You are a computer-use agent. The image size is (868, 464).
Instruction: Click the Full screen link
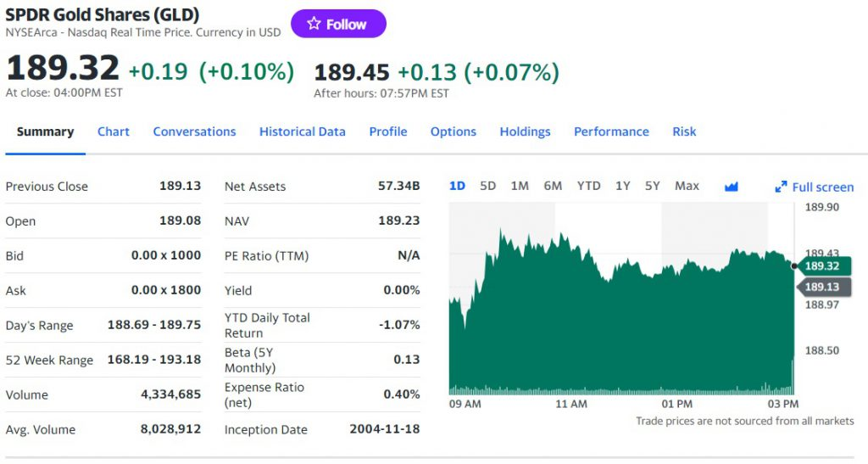point(822,187)
